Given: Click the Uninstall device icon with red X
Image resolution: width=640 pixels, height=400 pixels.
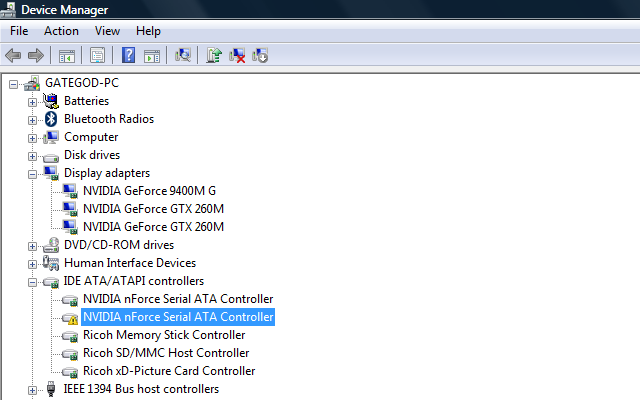Looking at the screenshot, I should (237, 55).
